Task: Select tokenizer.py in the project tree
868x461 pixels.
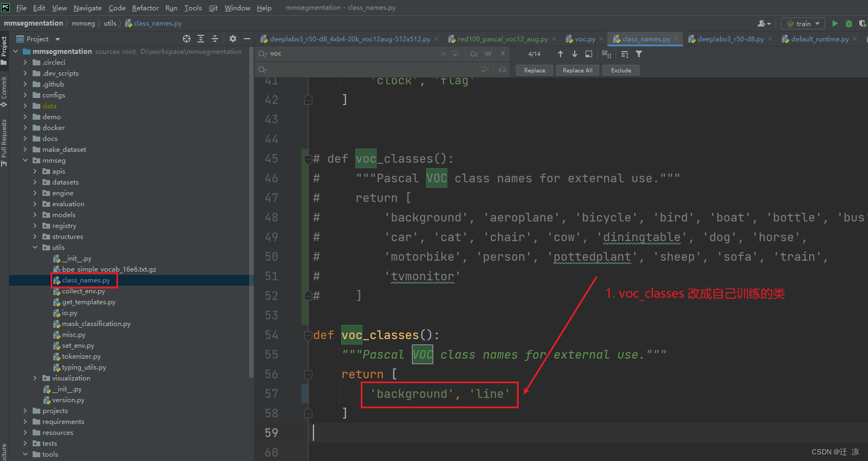Action: 81,356
